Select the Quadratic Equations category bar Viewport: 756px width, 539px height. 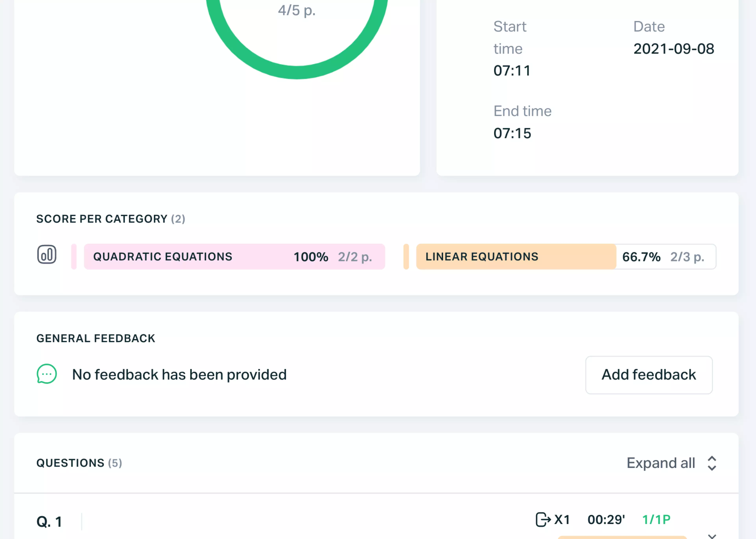(x=234, y=257)
